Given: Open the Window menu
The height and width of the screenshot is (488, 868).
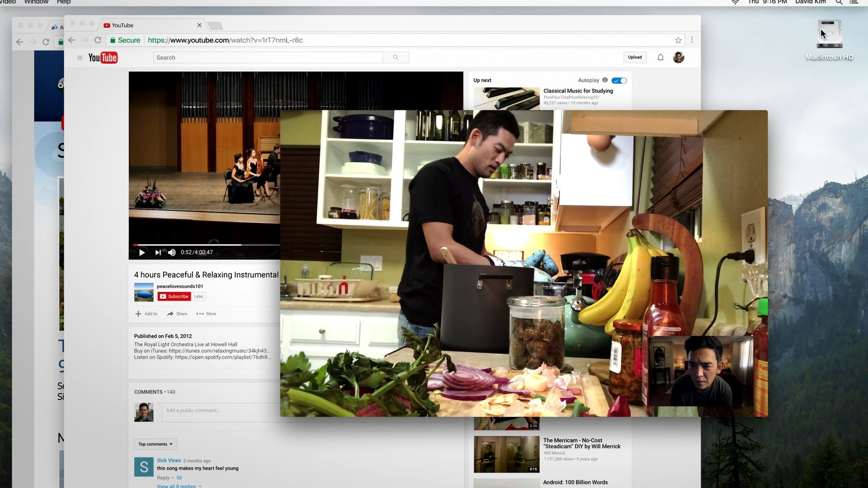Looking at the screenshot, I should click(x=36, y=2).
